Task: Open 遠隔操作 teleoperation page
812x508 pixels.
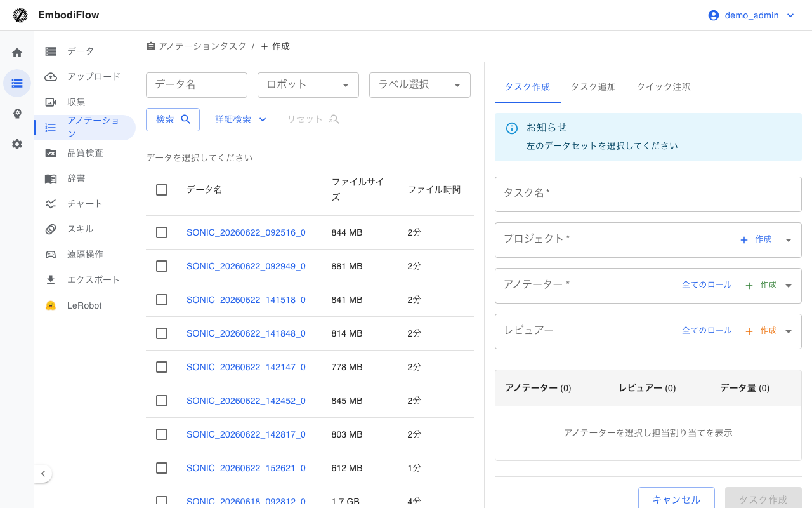Action: [x=85, y=255]
